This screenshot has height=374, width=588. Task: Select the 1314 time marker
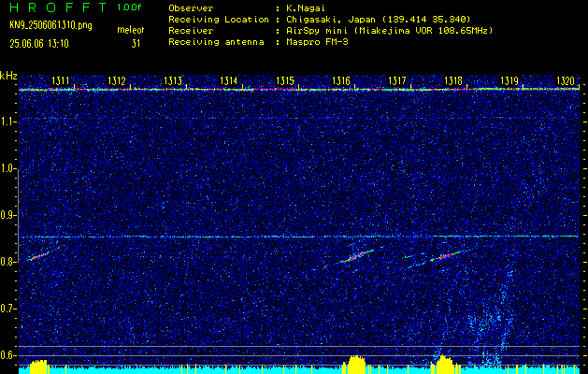click(x=229, y=80)
